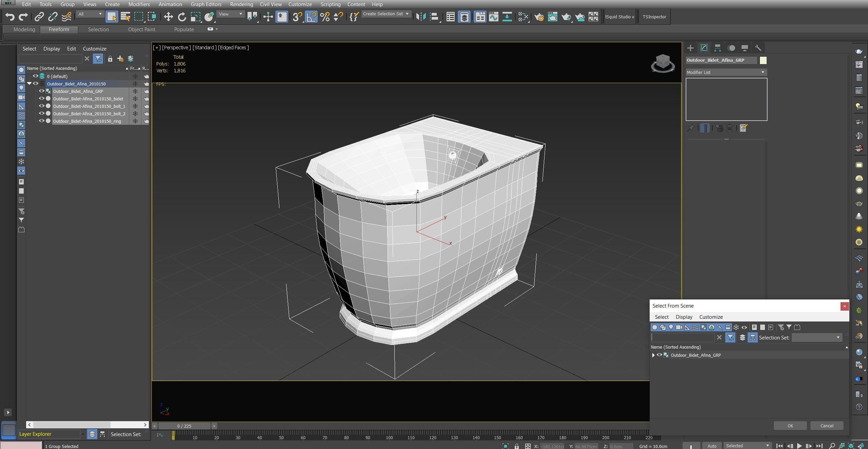Click the Auto key button
The width and height of the screenshot is (868, 449).
pyautogui.click(x=712, y=446)
